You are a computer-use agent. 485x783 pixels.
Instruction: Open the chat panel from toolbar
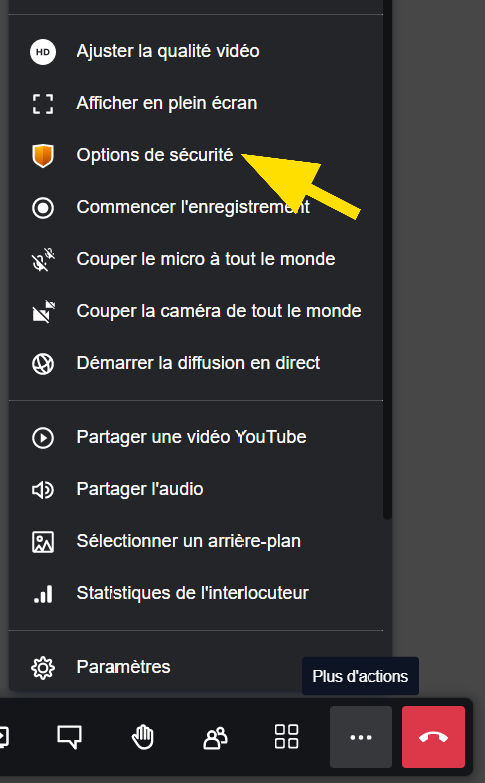[69, 737]
